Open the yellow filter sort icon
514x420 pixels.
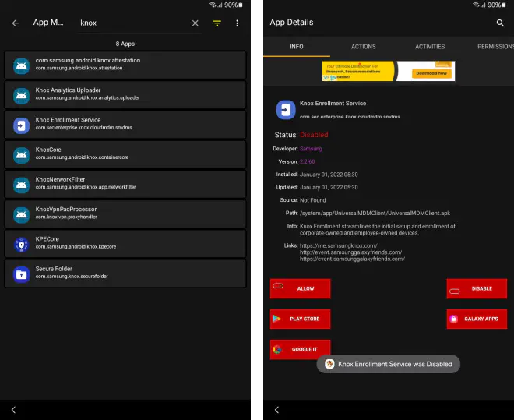[x=217, y=23]
